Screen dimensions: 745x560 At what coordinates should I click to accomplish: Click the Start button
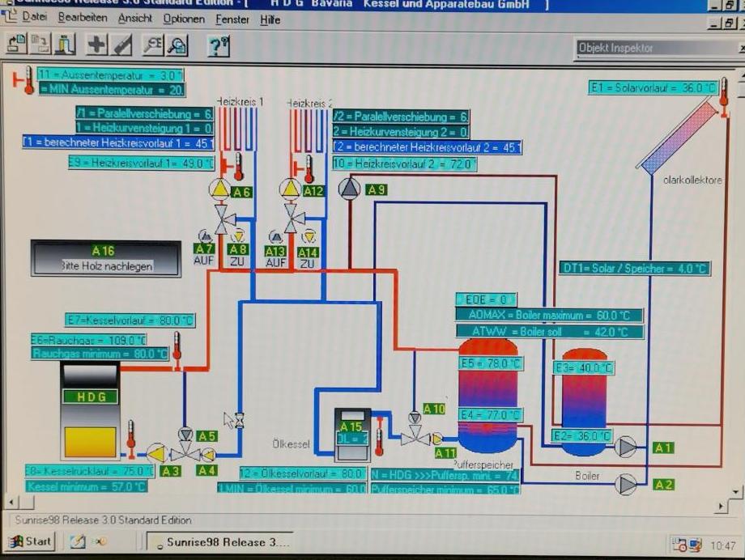[x=32, y=541]
